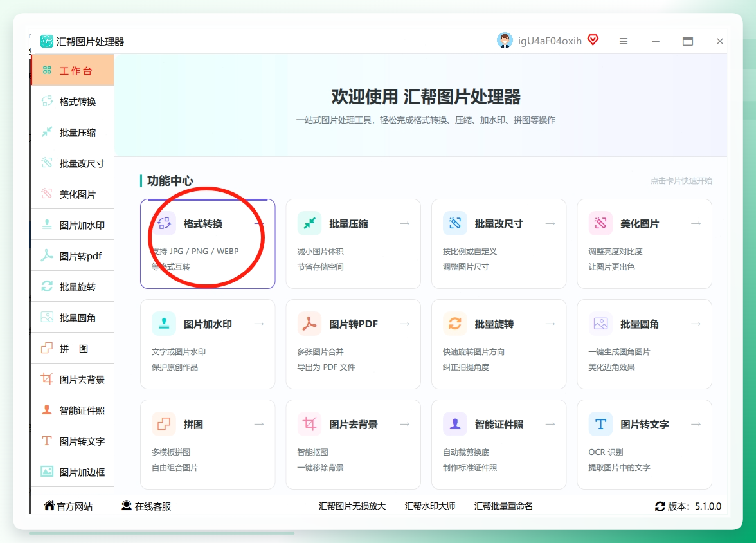The image size is (756, 543).
Task: Click the 美化图片 card icon
Action: point(600,223)
